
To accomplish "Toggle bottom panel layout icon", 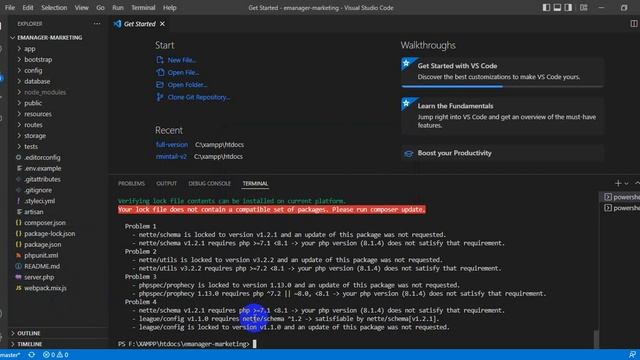I will (557, 8).
